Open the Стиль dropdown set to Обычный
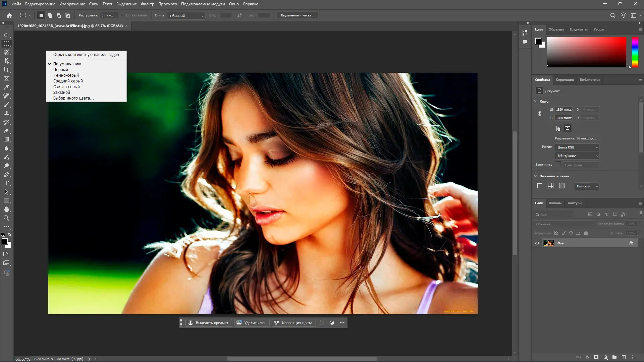The image size is (644, 362). pyautogui.click(x=186, y=15)
